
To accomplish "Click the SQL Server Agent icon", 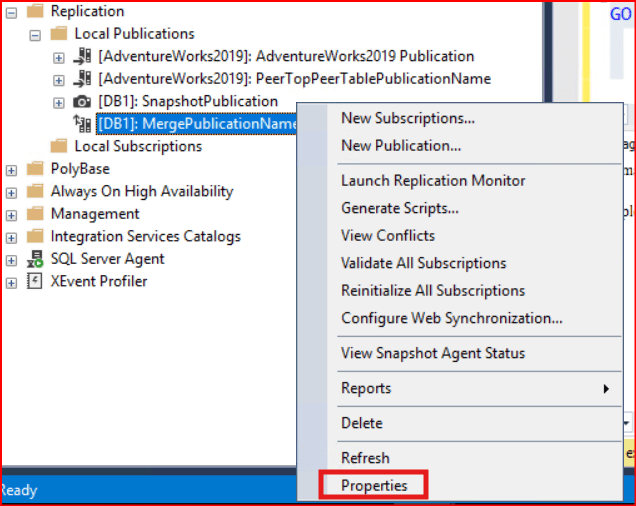I will coord(35,259).
